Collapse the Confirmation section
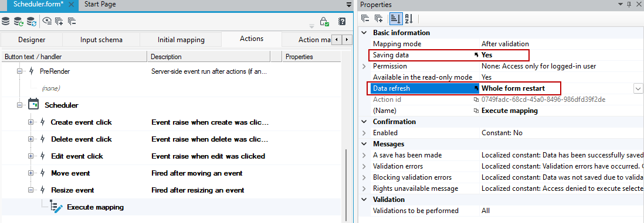This screenshot has height=223, width=644. point(364,122)
